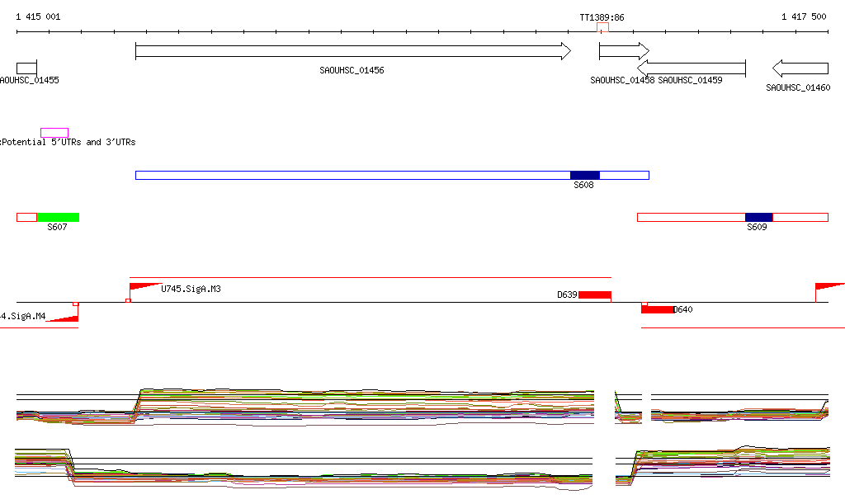Select the red D640 block
This screenshot has width=845, height=504.
coord(657,309)
